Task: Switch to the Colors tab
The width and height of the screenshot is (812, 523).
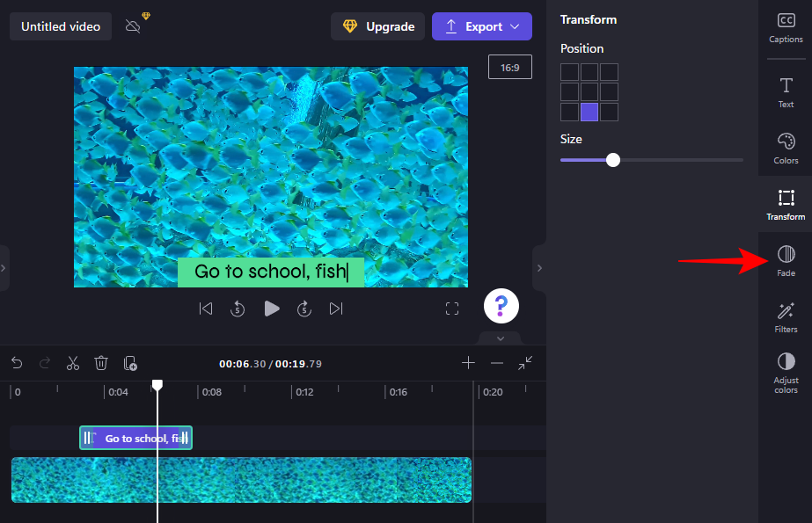Action: (786, 148)
